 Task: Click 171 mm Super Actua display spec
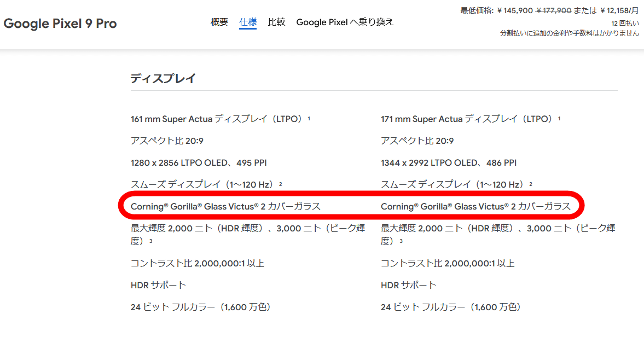pyautogui.click(x=468, y=119)
